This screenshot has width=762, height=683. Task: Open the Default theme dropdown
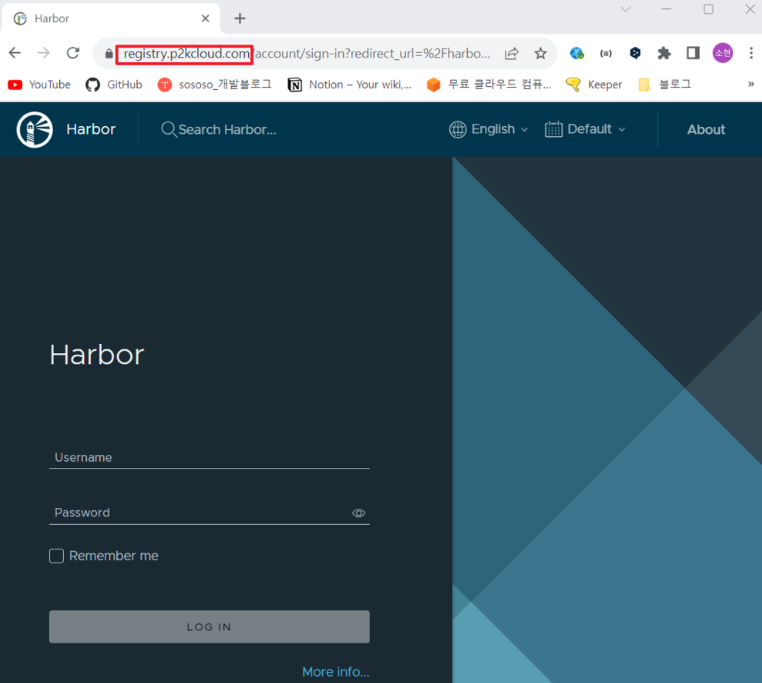pos(585,129)
